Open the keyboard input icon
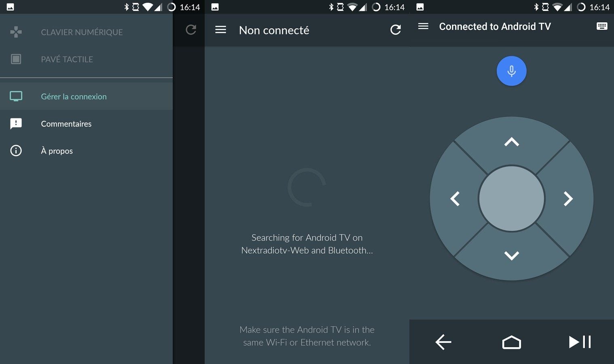Image resolution: width=614 pixels, height=364 pixels. click(601, 26)
